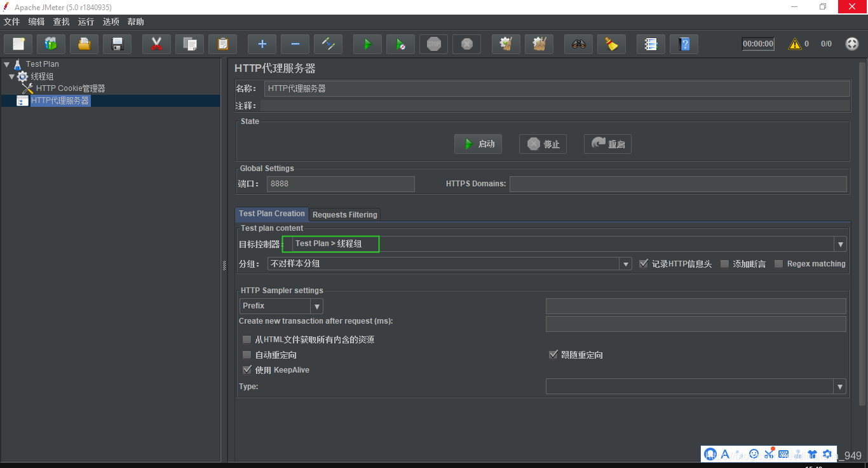Collapse all tree nodes with minus icon

pos(295,44)
